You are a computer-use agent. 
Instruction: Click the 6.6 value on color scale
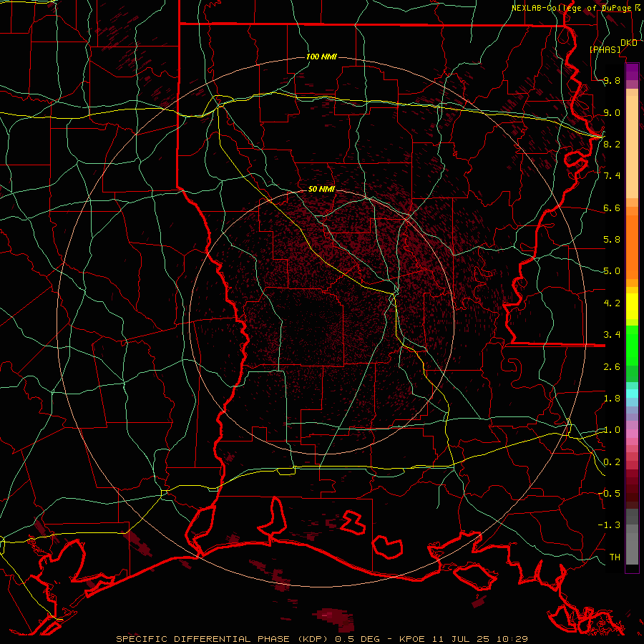pyautogui.click(x=612, y=208)
